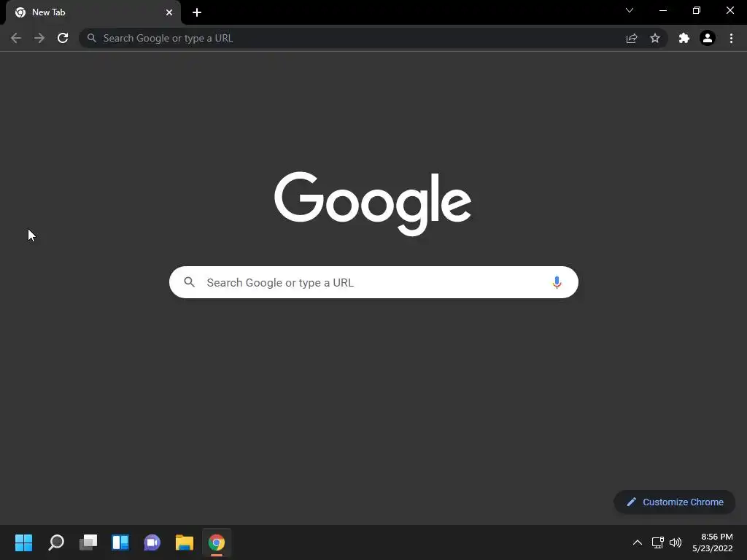Click the Google search input box
The image size is (747, 560).
(373, 282)
